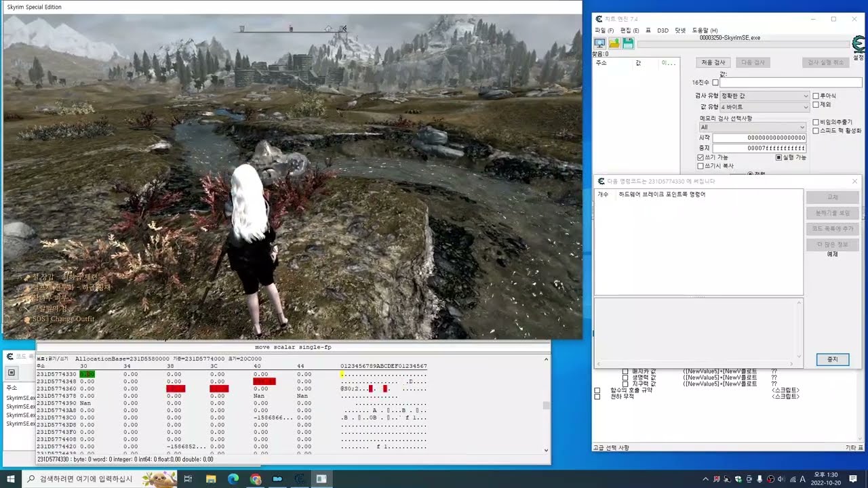Open Microsoft Edge from the taskbar

click(233, 479)
